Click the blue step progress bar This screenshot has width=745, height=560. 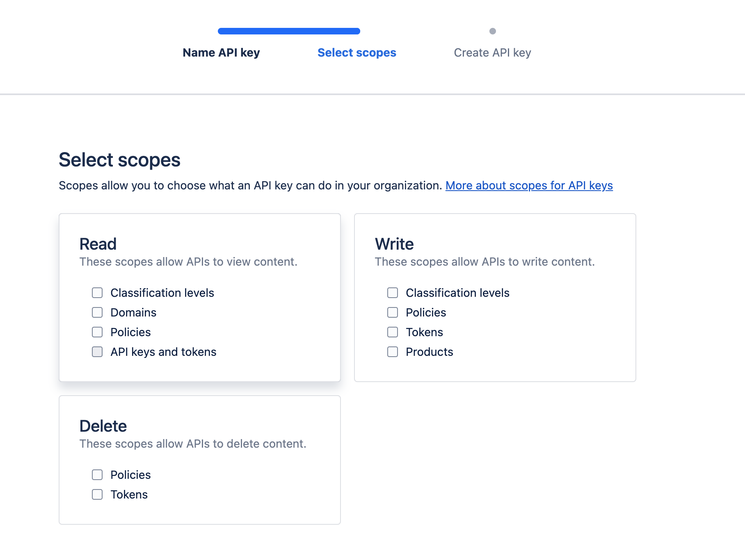[289, 31]
